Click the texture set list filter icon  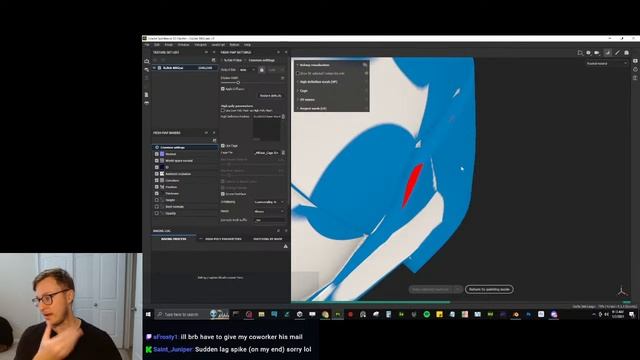pos(213,60)
